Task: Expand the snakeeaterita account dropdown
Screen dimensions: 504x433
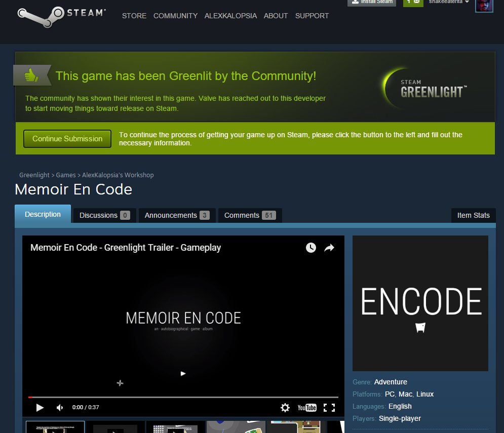Action: (449, 2)
